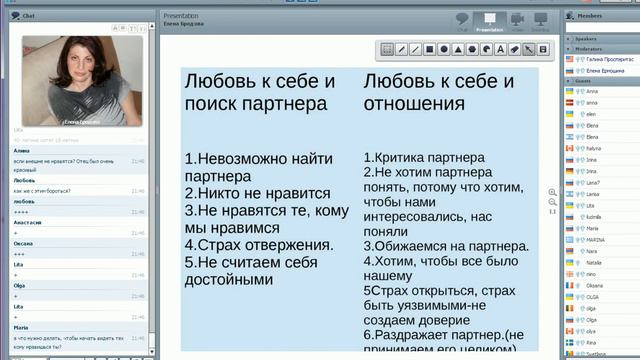Open the Members panel icon menu
This screenshot has height=360, width=640.
570,16
